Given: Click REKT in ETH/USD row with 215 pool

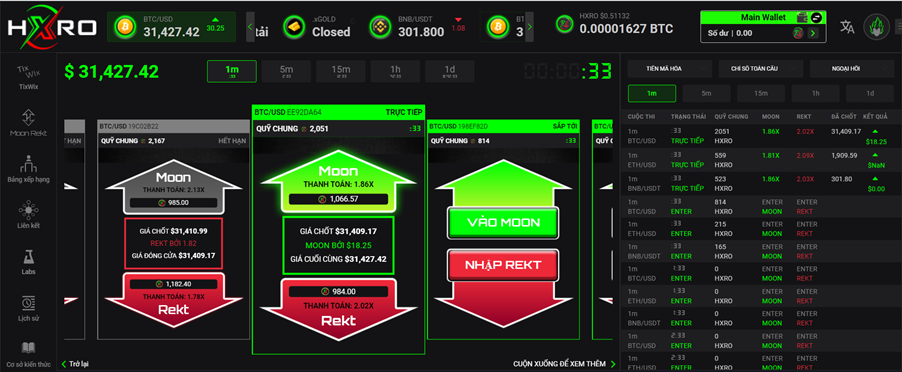Looking at the screenshot, I should pyautogui.click(x=805, y=233).
